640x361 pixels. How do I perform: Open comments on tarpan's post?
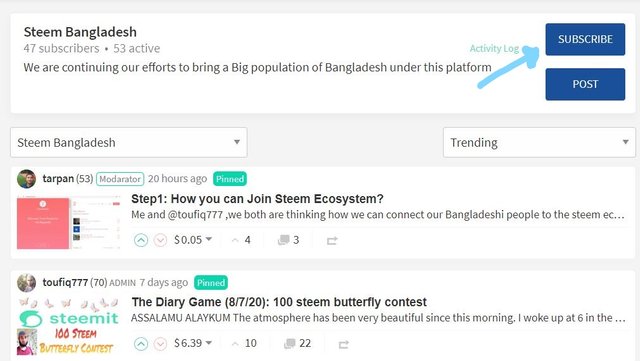[288, 240]
